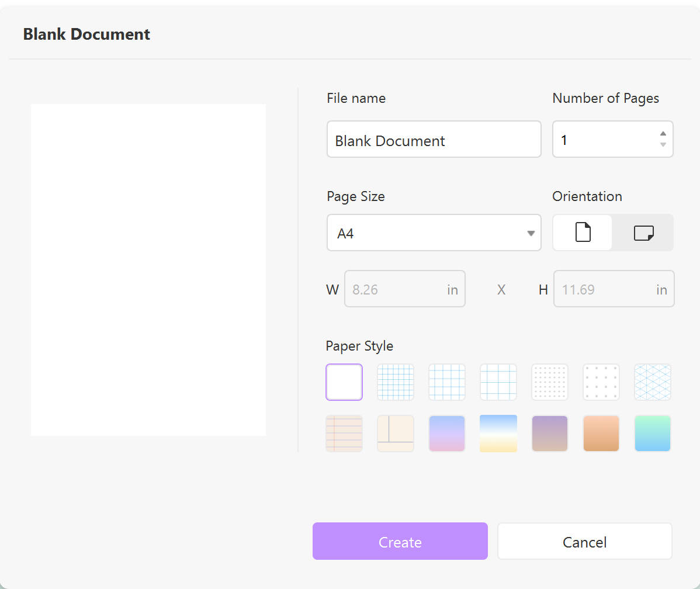
Task: Pick the orange gradient paper background
Action: [601, 434]
